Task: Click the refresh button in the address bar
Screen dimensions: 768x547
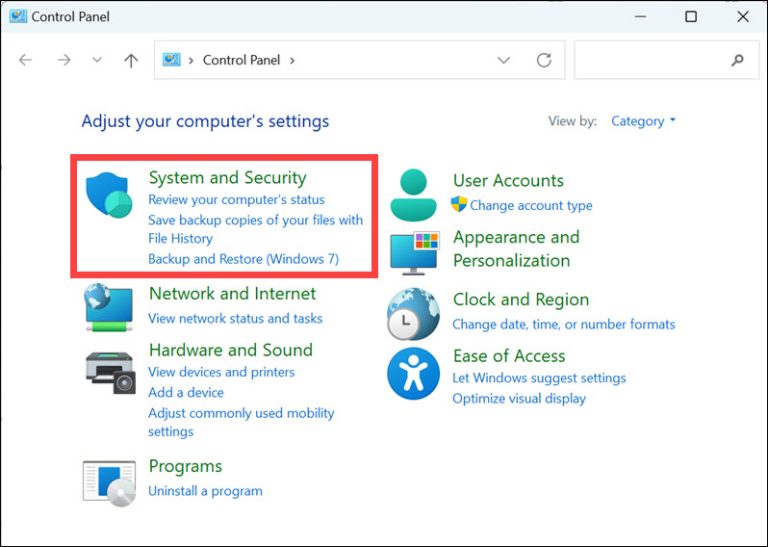Action: (544, 60)
